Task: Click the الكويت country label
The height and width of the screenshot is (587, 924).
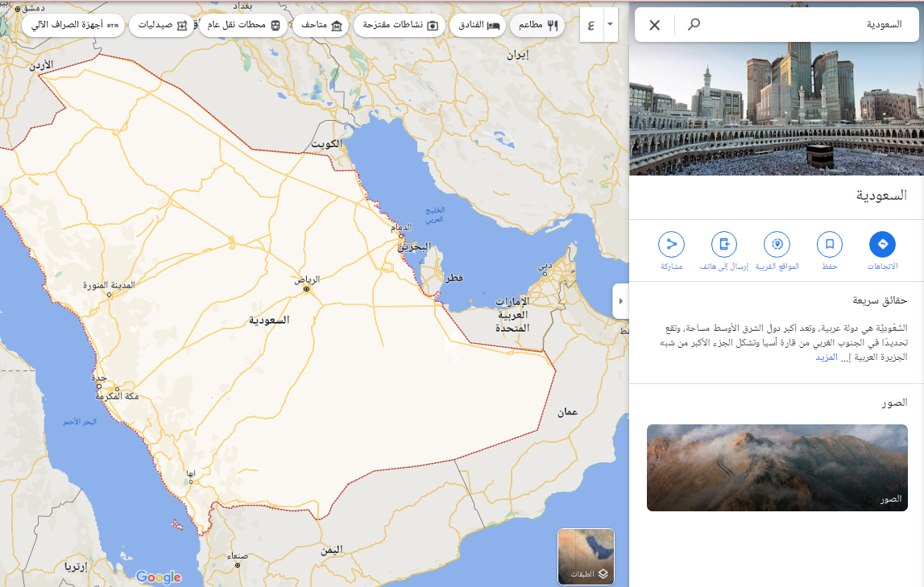Action: click(326, 143)
